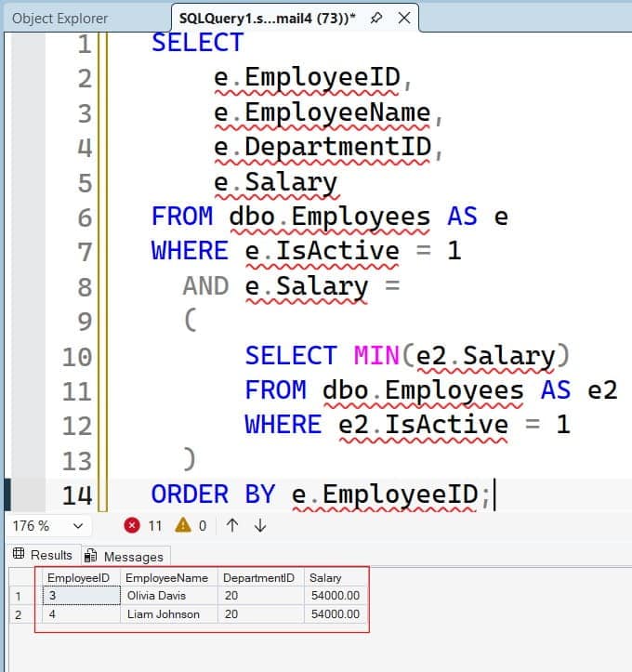Click the Liam Johnson cell
This screenshot has height=672, width=632.
point(169,614)
